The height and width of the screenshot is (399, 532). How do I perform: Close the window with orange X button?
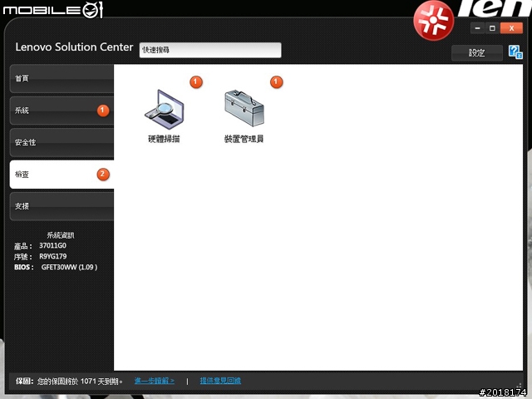click(511, 28)
